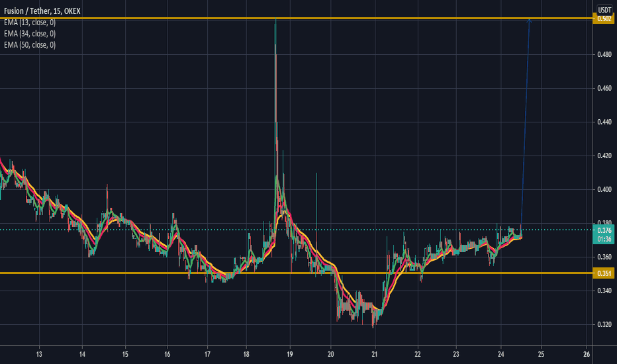Click the 0.360 price axis value
617x364 pixels.
click(x=604, y=257)
